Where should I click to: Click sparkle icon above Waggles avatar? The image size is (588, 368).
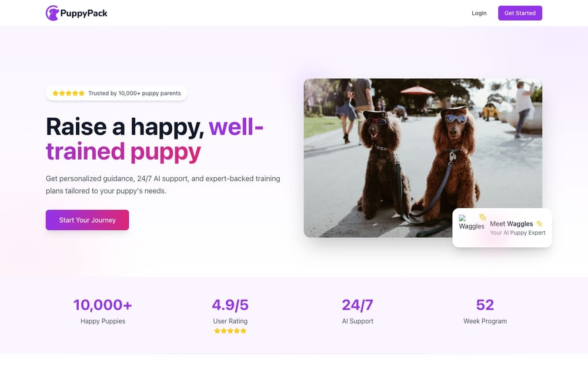483,217
